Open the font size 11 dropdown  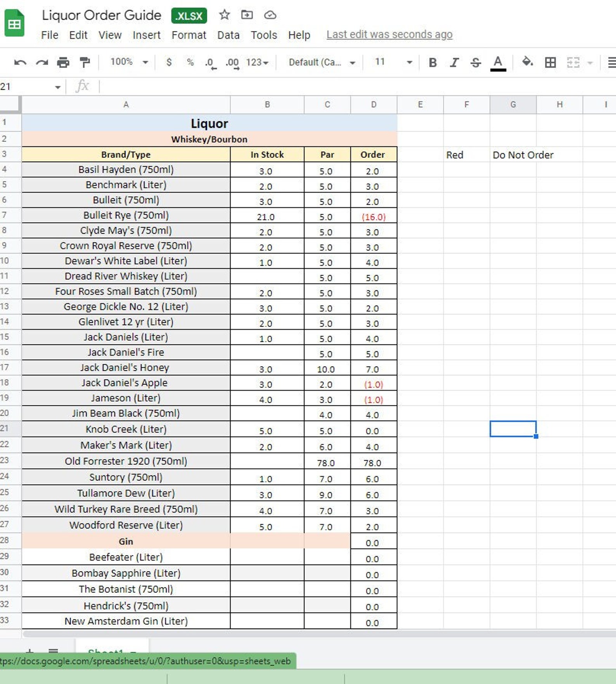pyautogui.click(x=393, y=62)
